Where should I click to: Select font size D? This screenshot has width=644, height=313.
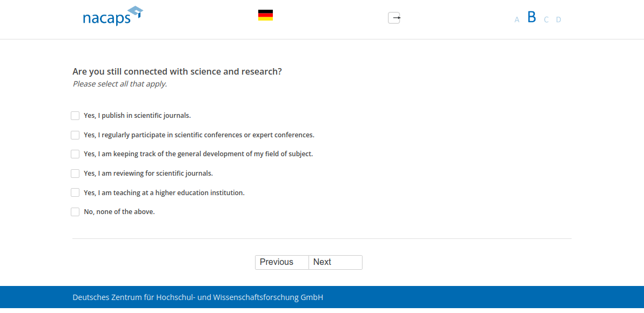coord(559,20)
